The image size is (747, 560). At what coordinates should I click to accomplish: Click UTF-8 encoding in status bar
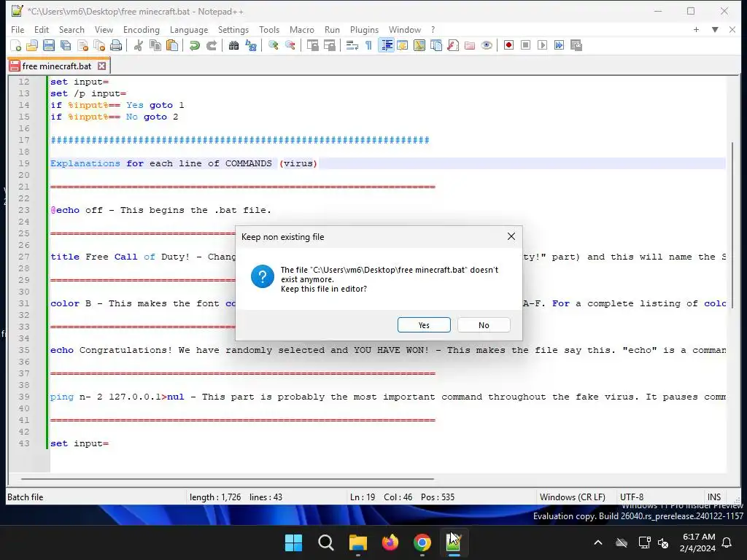click(632, 497)
